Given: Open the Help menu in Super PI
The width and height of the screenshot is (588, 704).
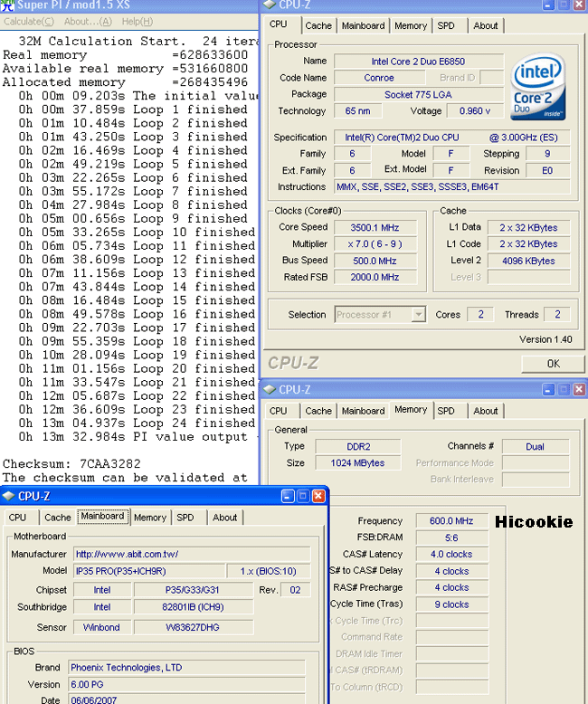Looking at the screenshot, I should pyautogui.click(x=138, y=22).
